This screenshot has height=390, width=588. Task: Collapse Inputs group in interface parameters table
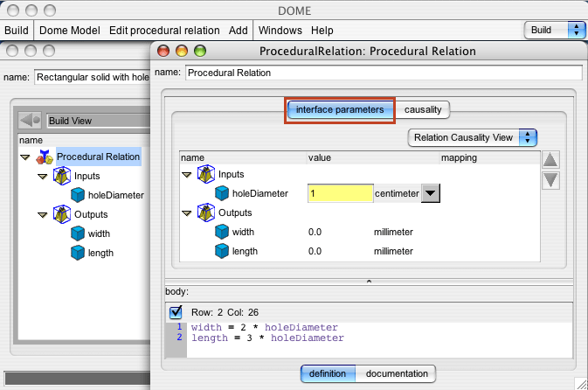(186, 175)
